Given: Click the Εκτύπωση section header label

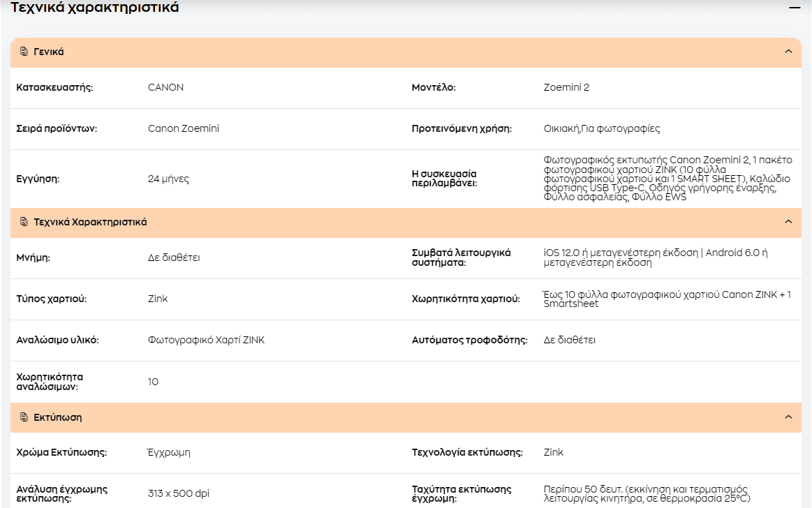Looking at the screenshot, I should tap(57, 417).
